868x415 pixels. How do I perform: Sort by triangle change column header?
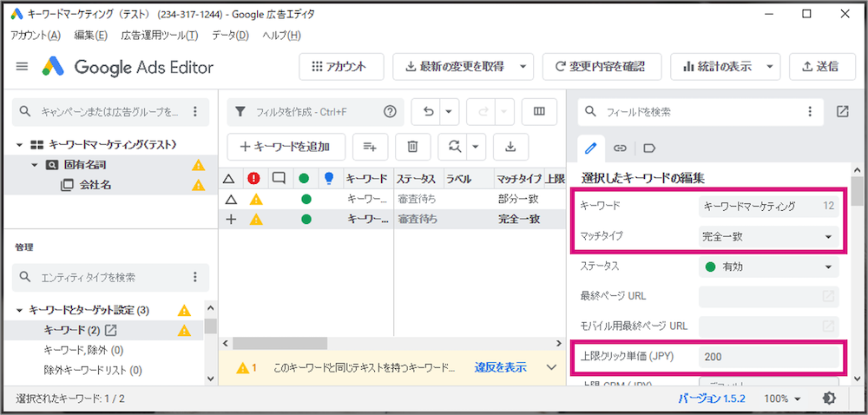[229, 179]
